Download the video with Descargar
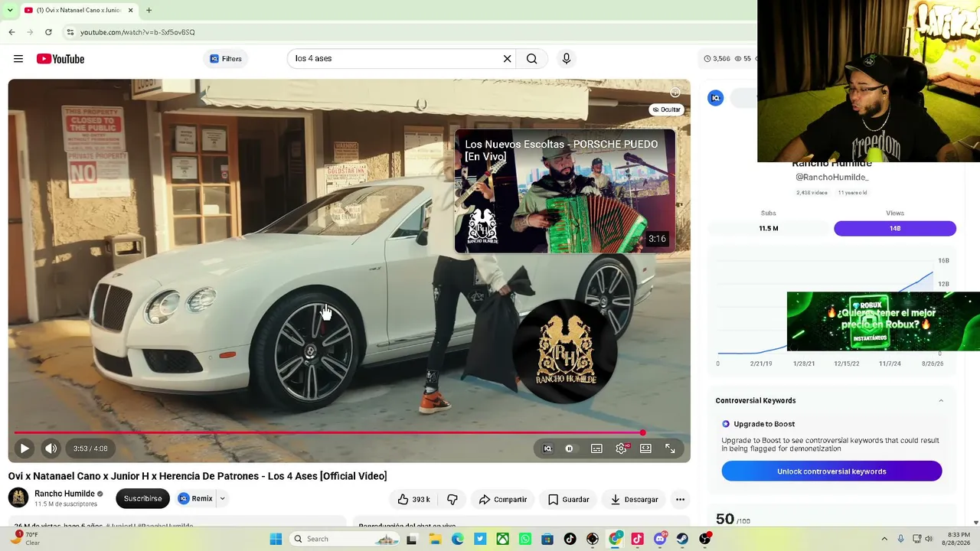Viewport: 980px width, 551px height. 635,500
